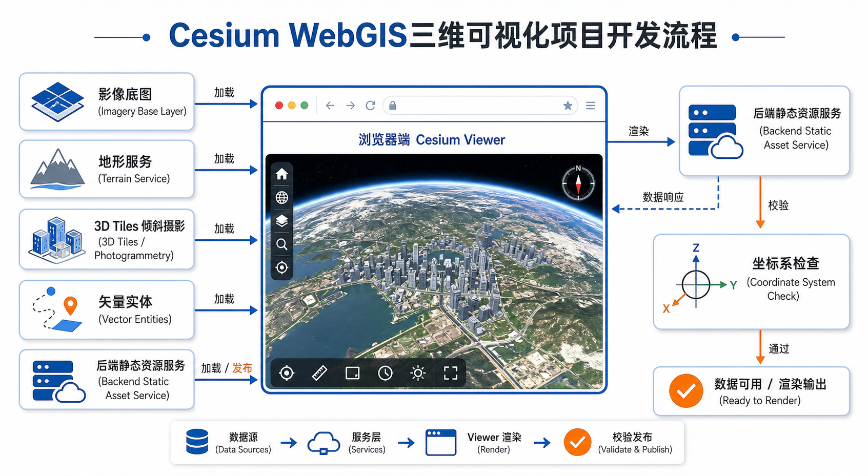Click the browser back arrow
This screenshot has width=868, height=476.
[x=330, y=106]
